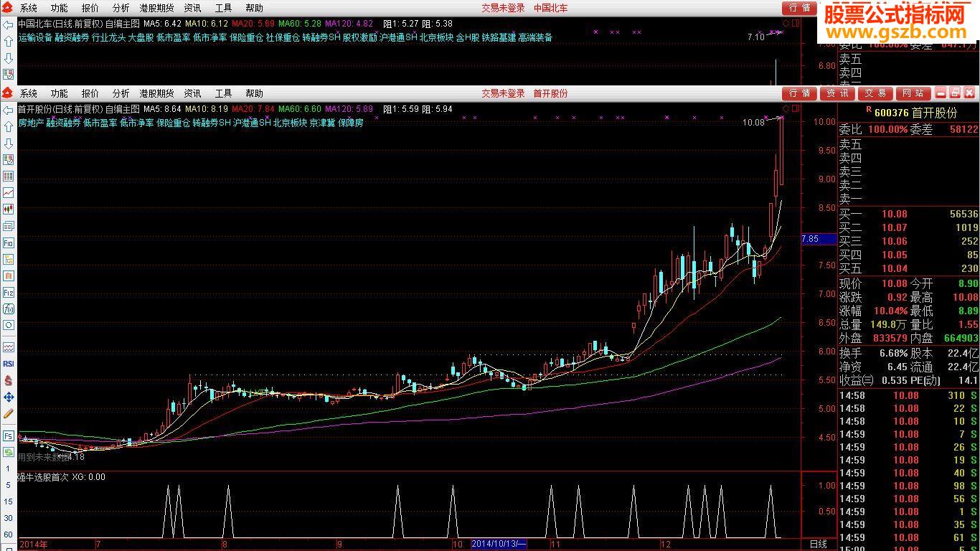Viewport: 980px width, 551px height.
Task: Click back arrow in 首开股份 window sidebar
Action: [8, 109]
